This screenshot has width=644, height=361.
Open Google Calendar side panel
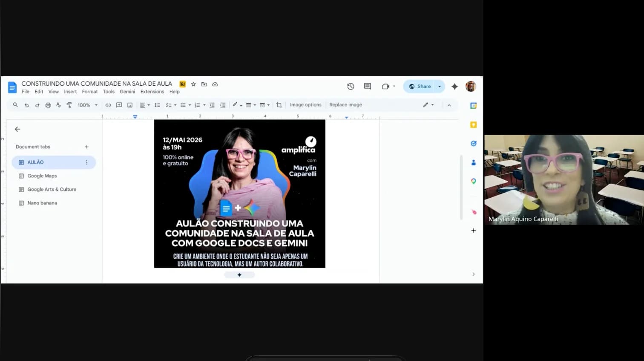[473, 106]
